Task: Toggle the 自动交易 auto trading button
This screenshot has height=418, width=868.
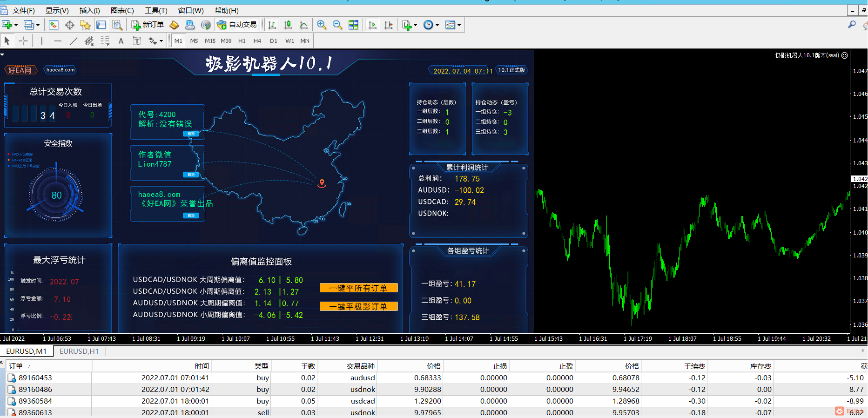Action: click(x=237, y=25)
